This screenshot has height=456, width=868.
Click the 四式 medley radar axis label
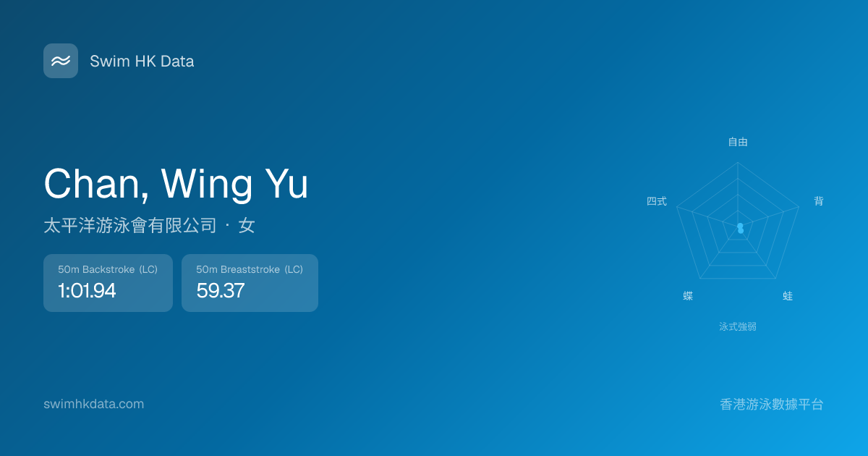657,201
